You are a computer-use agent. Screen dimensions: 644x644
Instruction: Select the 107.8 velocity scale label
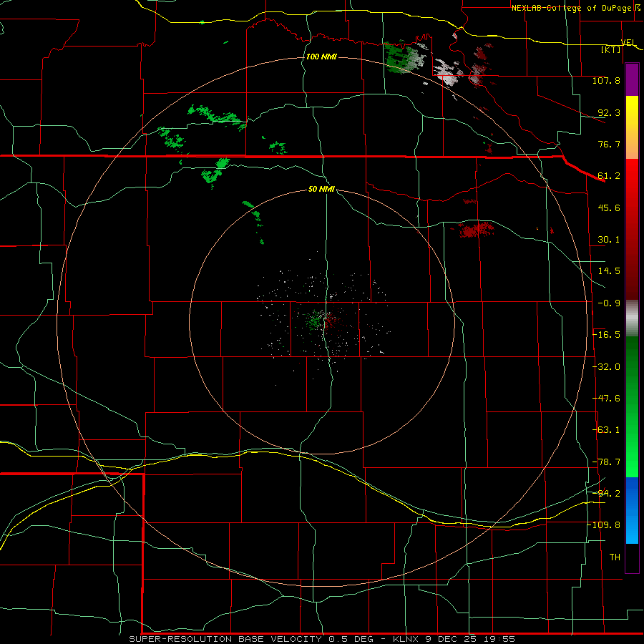coord(606,80)
